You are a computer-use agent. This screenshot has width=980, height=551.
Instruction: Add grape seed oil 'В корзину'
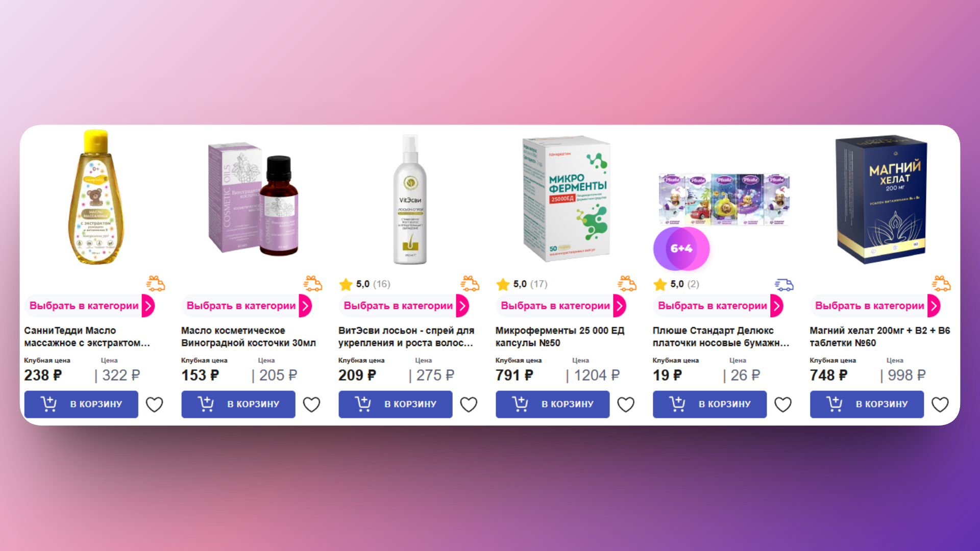tap(238, 404)
